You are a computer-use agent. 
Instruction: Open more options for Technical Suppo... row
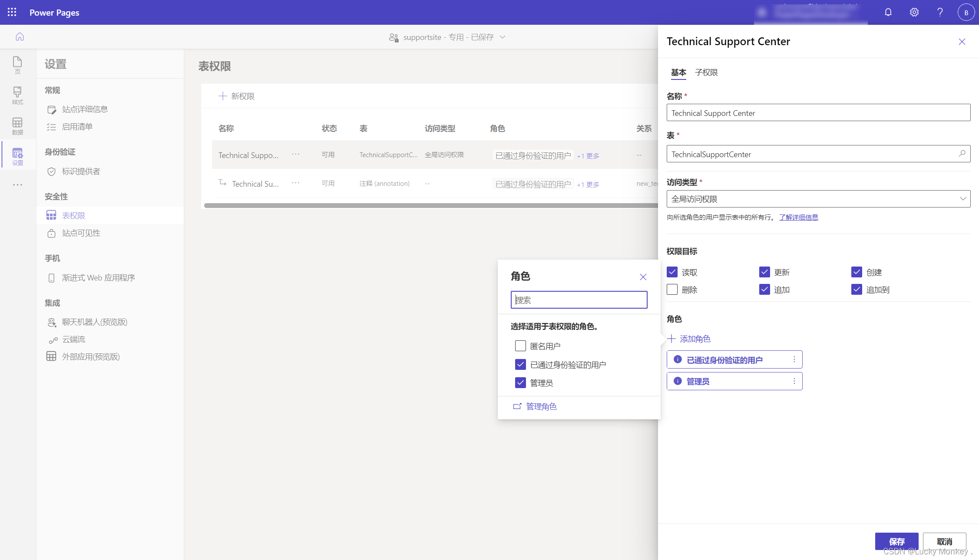pos(296,155)
